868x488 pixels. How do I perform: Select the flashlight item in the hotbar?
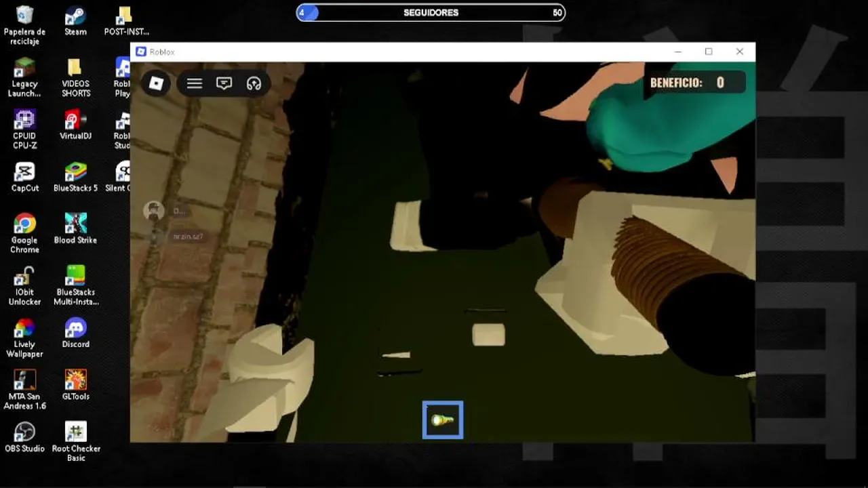tap(443, 420)
